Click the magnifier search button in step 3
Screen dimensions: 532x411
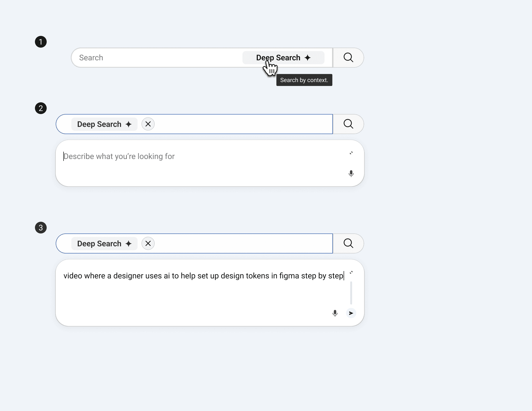[x=348, y=243]
